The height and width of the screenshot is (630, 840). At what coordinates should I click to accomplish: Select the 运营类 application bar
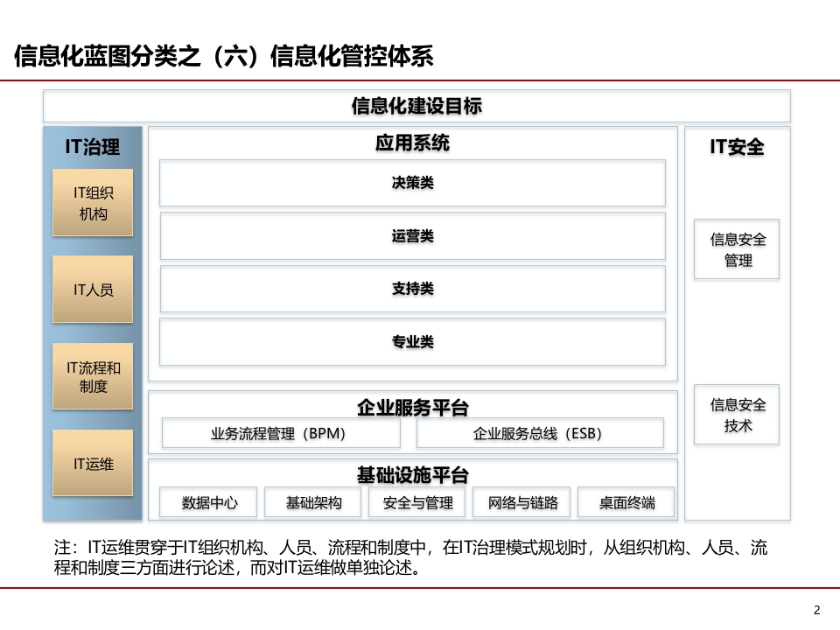(x=412, y=235)
